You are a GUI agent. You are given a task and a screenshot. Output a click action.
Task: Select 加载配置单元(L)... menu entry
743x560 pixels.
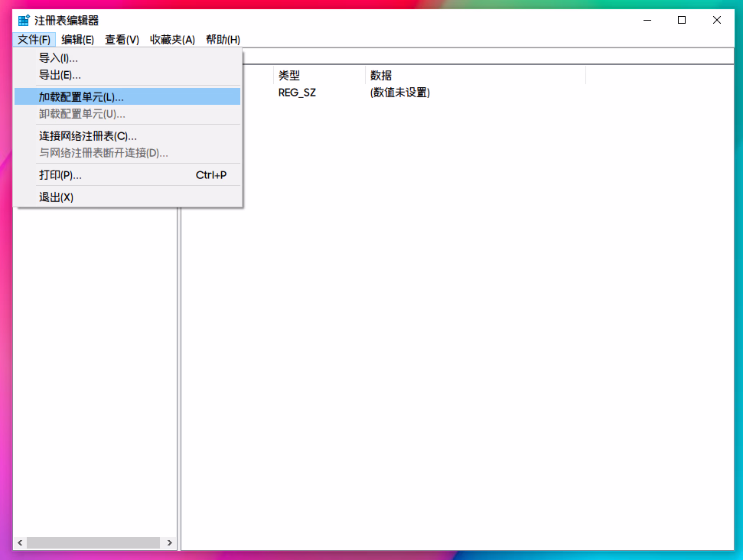click(x=81, y=97)
